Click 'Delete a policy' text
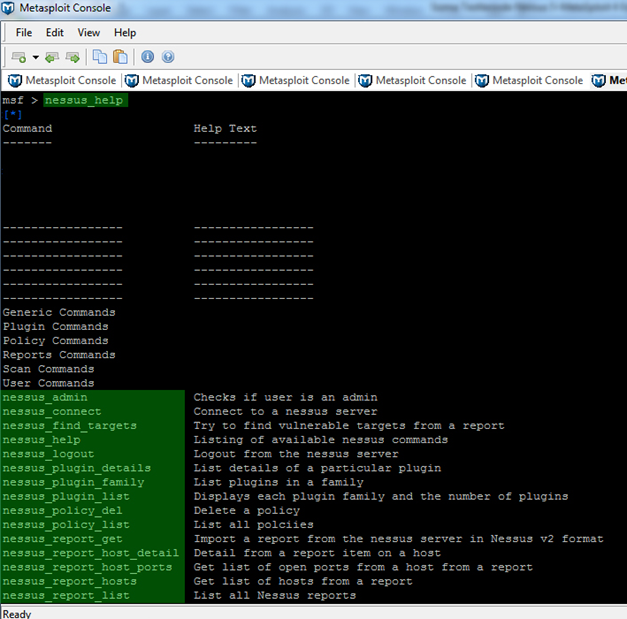The image size is (627, 619). click(x=247, y=511)
